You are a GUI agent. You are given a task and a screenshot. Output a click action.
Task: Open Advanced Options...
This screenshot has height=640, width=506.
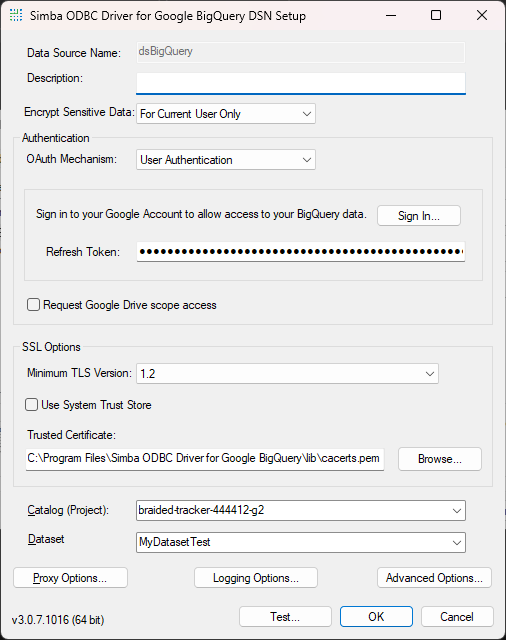[x=434, y=578]
